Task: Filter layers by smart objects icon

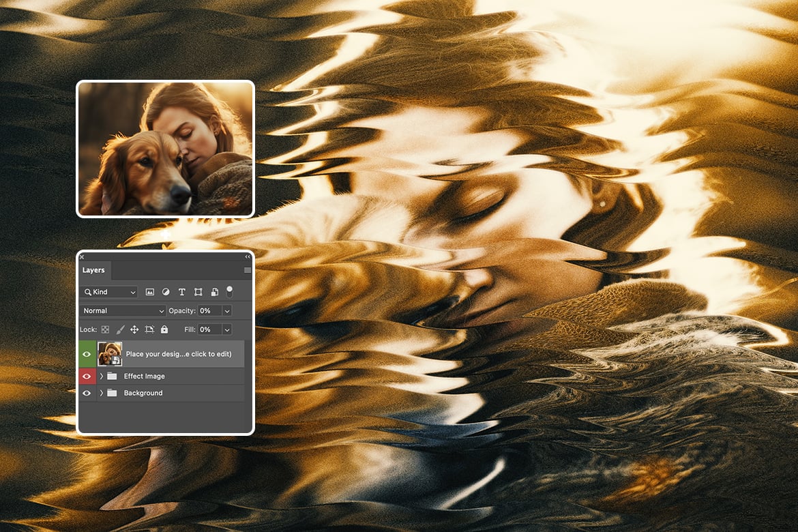Action: (214, 292)
